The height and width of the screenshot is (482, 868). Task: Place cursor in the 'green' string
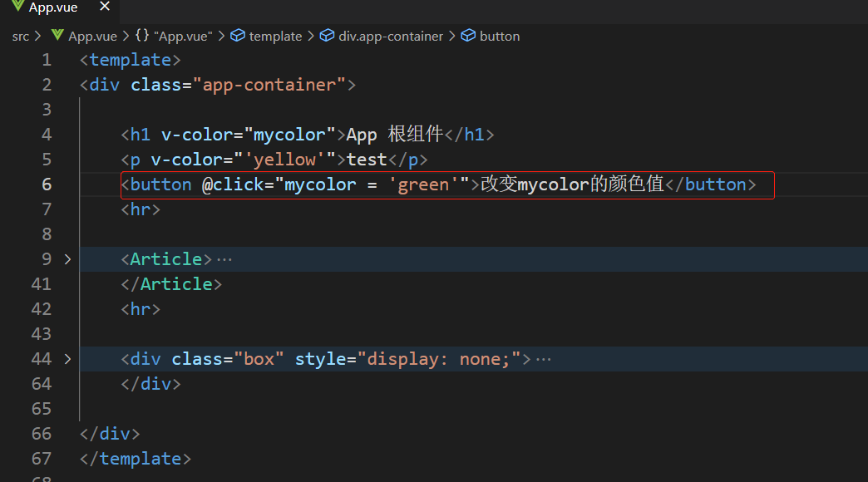coord(423,184)
